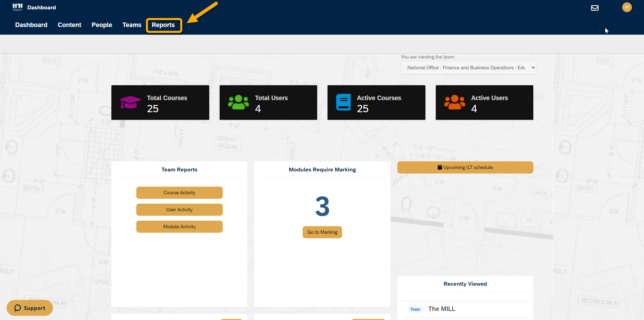Viewport: 644px width, 320px height.
Task: Open the Reports menu
Action: [163, 25]
